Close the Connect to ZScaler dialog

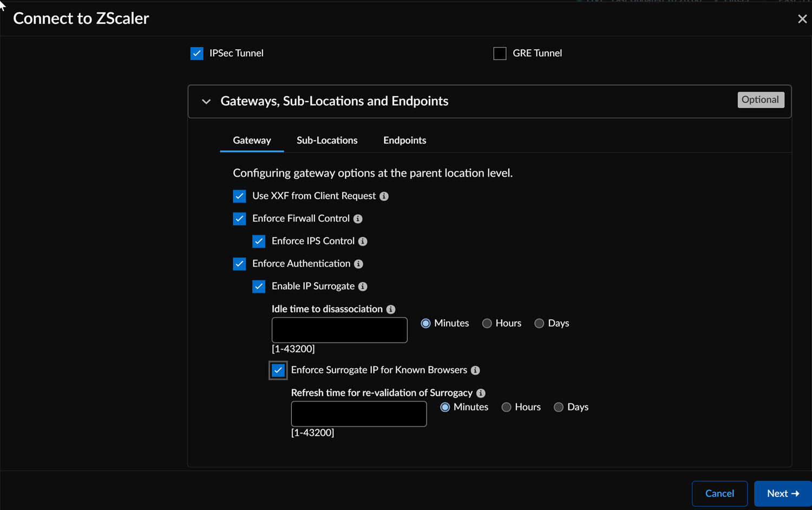coord(802,19)
